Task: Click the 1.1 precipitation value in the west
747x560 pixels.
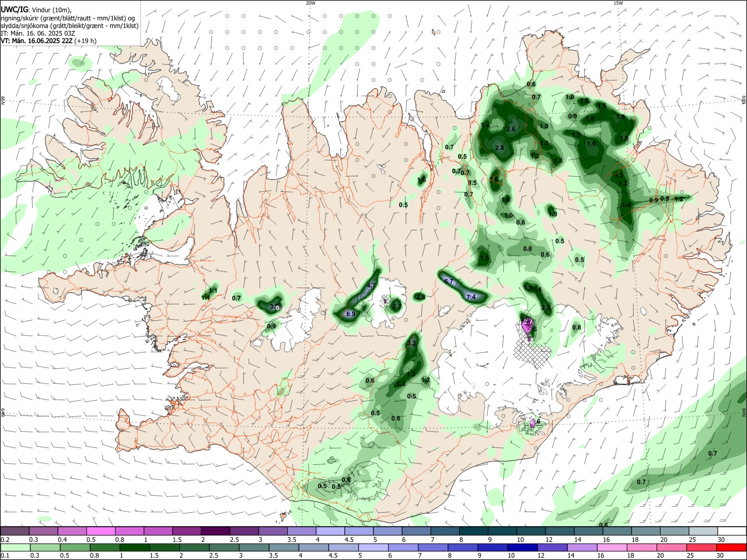Action: pyautogui.click(x=213, y=290)
